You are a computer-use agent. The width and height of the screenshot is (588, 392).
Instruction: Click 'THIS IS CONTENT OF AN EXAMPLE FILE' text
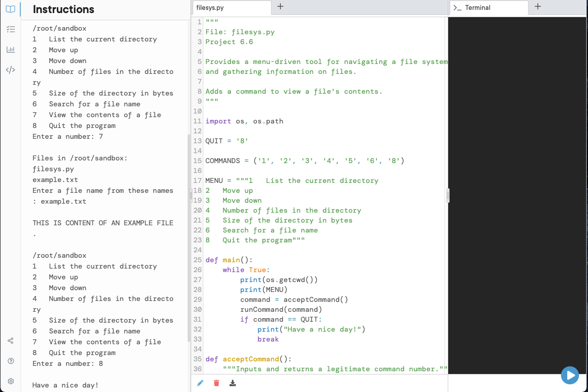[103, 223]
